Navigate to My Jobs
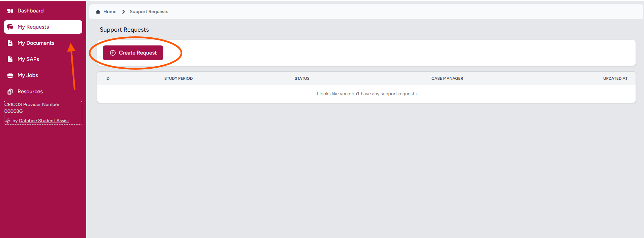644x238 pixels. (43, 75)
